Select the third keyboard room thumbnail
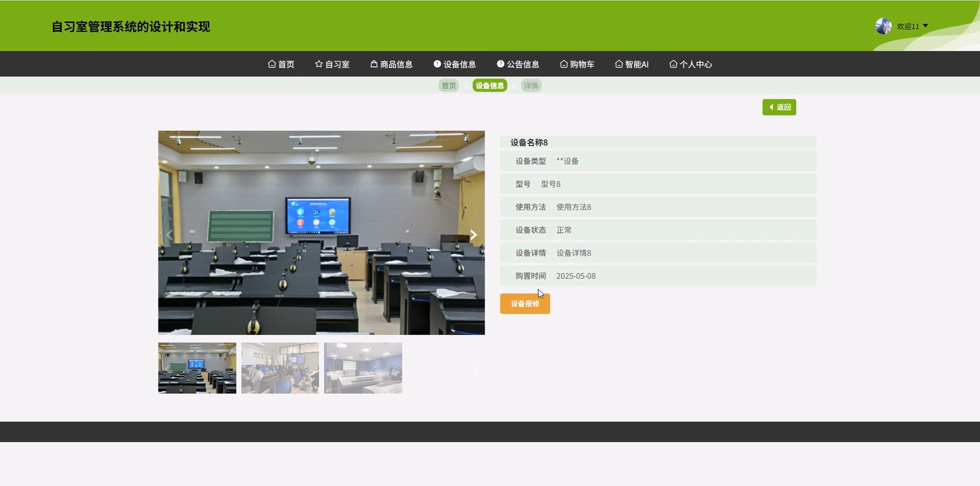 (363, 368)
